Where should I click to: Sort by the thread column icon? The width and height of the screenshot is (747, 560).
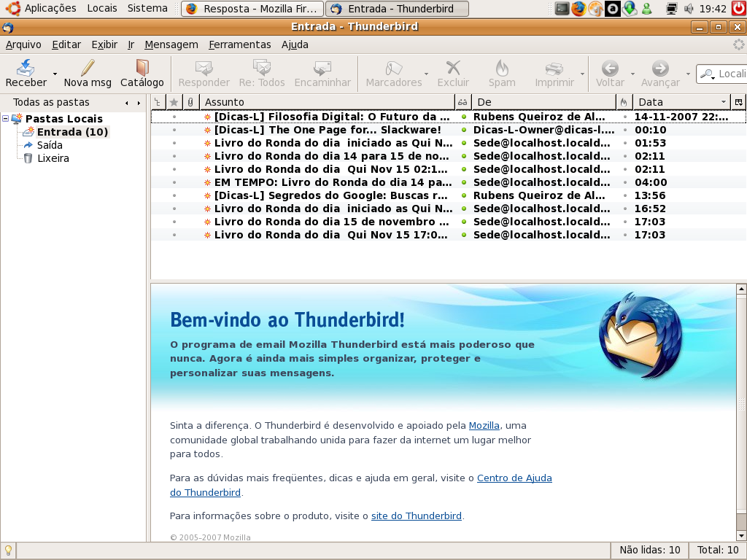[158, 102]
